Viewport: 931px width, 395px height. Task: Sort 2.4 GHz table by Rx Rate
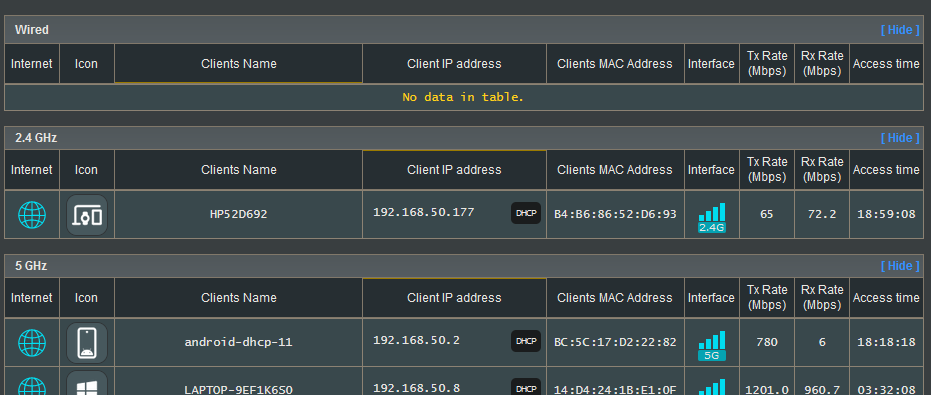point(822,170)
